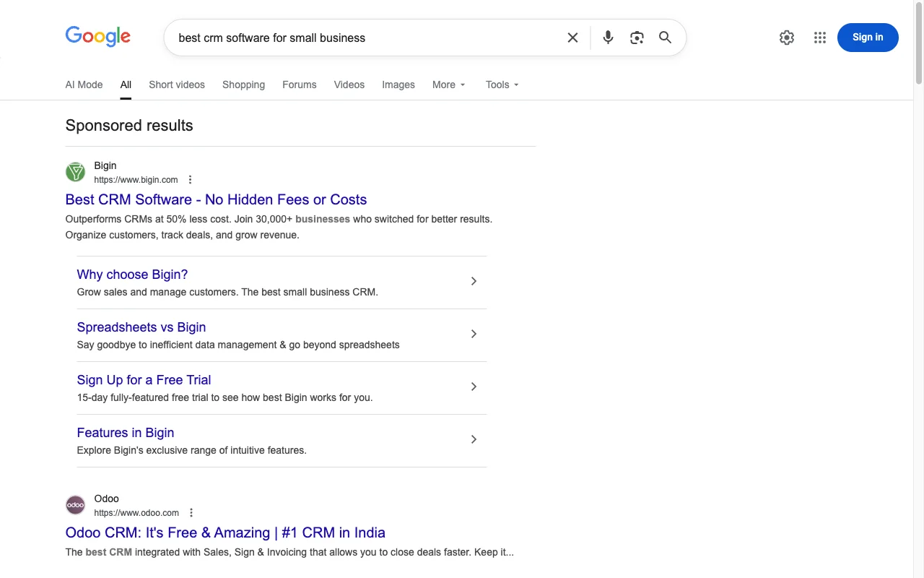Submit search using the magnifying glass icon
Viewport: 924px width, 578px height.
[664, 37]
